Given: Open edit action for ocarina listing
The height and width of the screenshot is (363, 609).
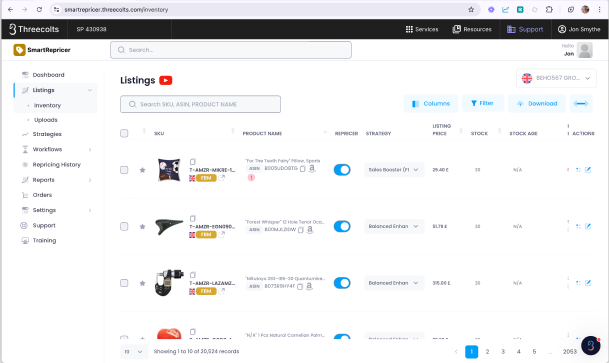Looking at the screenshot, I should pyautogui.click(x=588, y=226).
